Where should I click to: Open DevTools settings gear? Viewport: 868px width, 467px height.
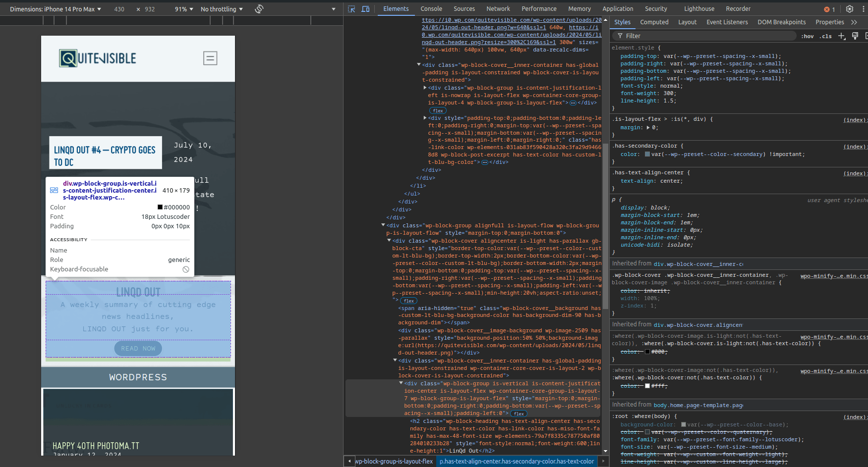(850, 9)
